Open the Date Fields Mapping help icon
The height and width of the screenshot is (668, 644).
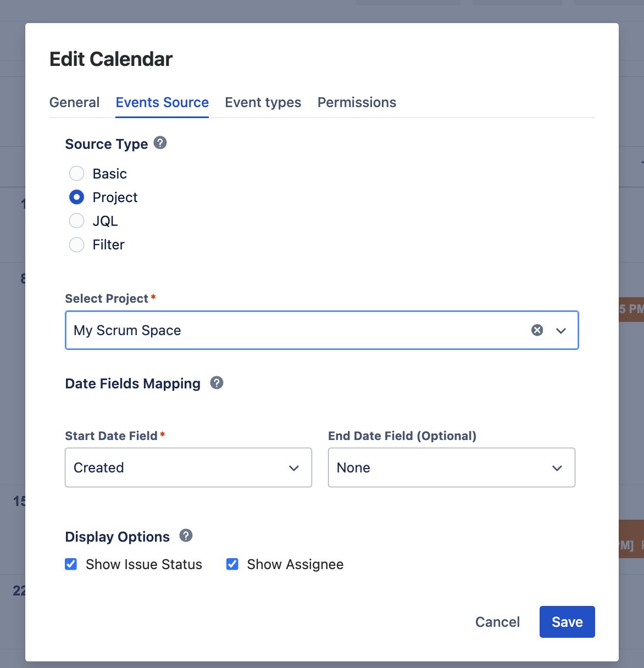pos(216,383)
